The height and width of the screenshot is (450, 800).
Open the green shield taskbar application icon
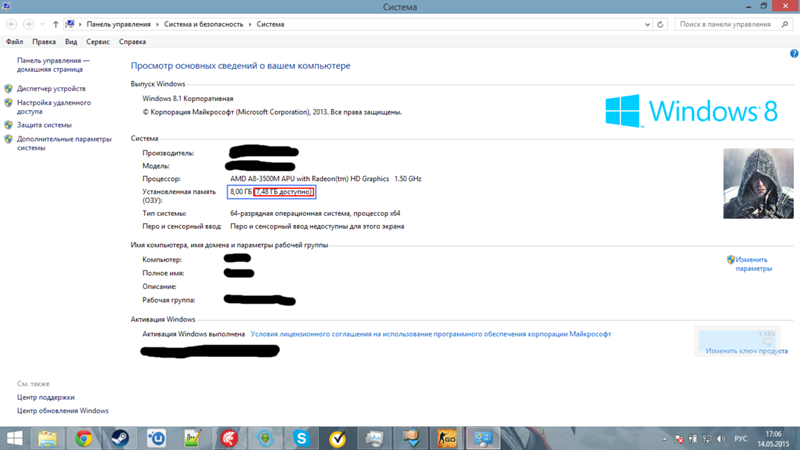coord(265,438)
